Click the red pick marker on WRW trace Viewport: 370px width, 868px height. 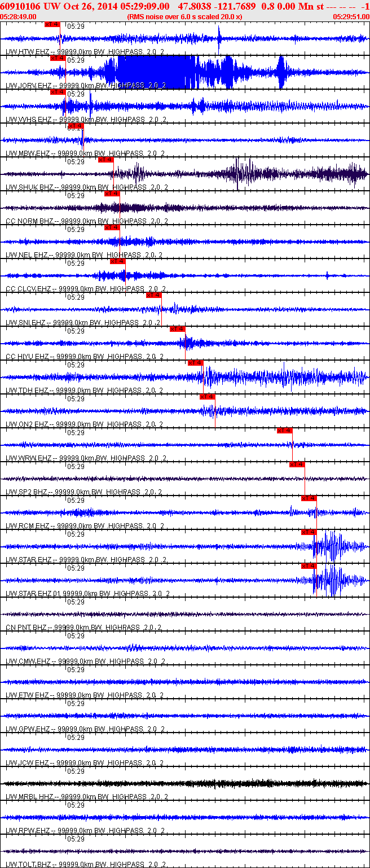click(284, 431)
